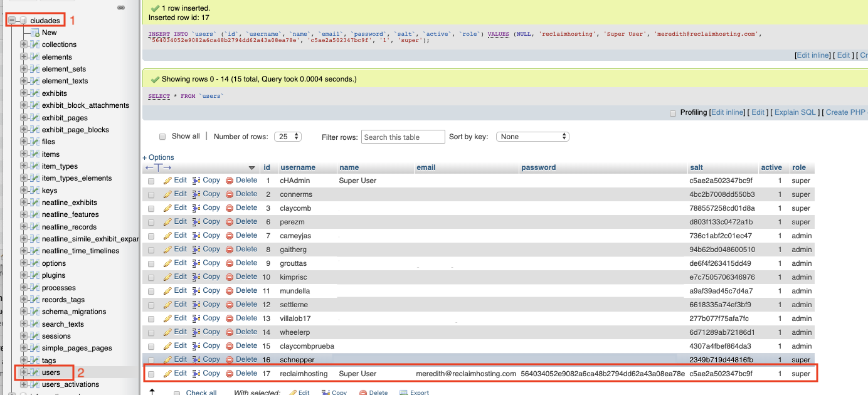This screenshot has height=395, width=868.
Task: Click the SELECT keyword in the query
Action: pos(159,96)
